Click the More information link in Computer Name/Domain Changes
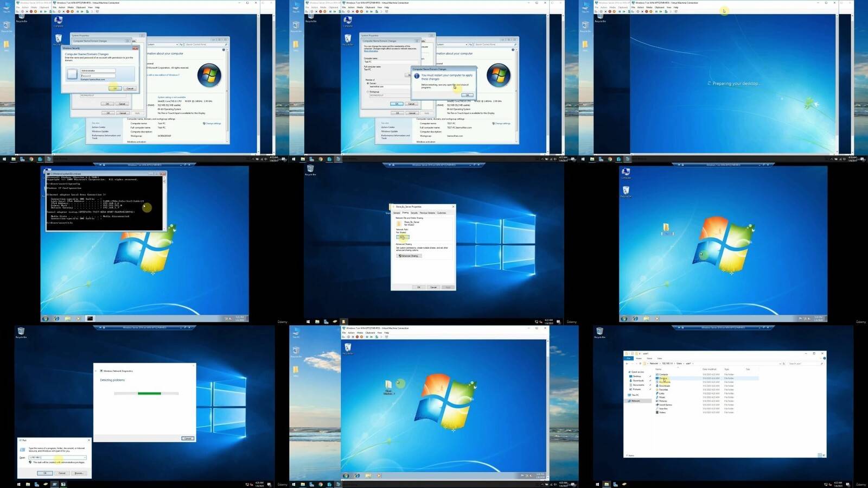The height and width of the screenshot is (488, 868). tap(371, 51)
